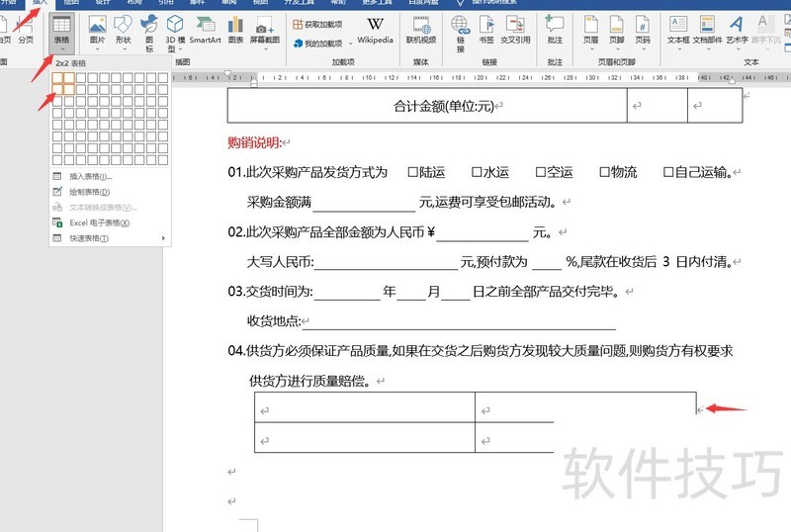This screenshot has height=532, width=791.
Task: Choose 绘制表格(D) from the menu
Action: [110, 192]
